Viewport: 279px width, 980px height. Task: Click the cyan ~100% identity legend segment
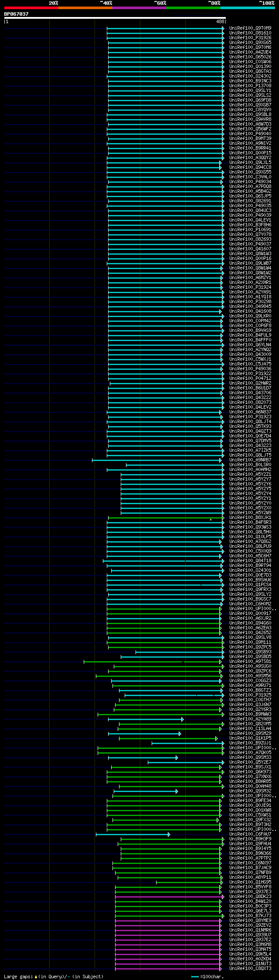point(247,8)
